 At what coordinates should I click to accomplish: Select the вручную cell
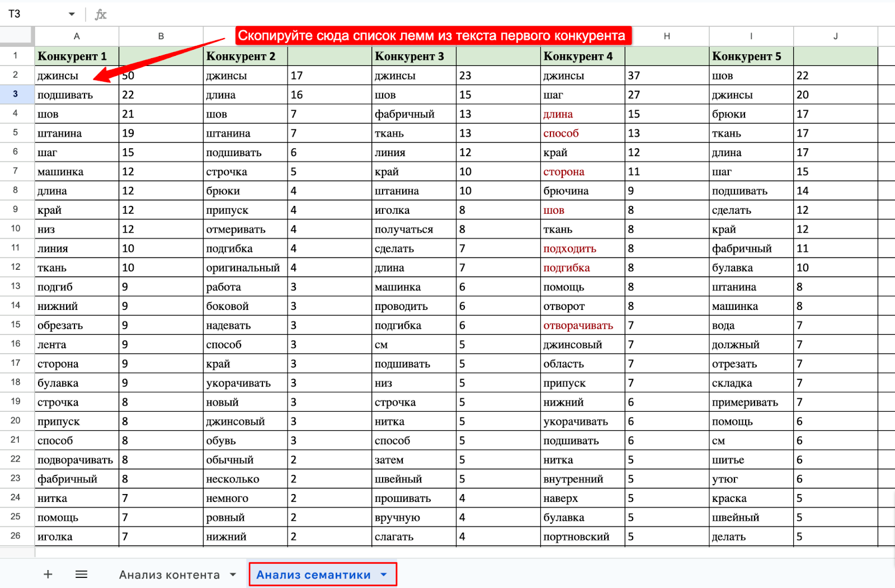coord(414,517)
